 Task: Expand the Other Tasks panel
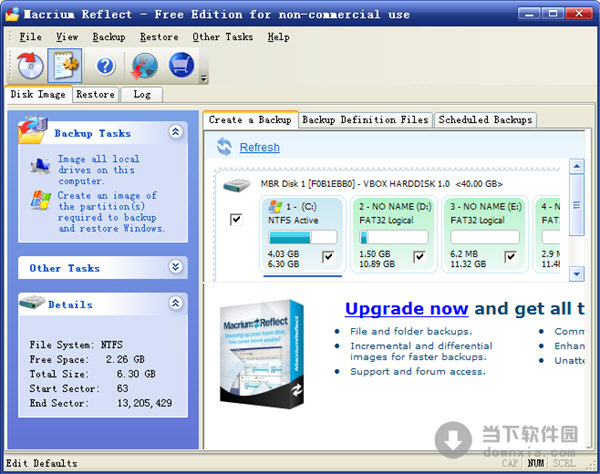click(x=175, y=266)
